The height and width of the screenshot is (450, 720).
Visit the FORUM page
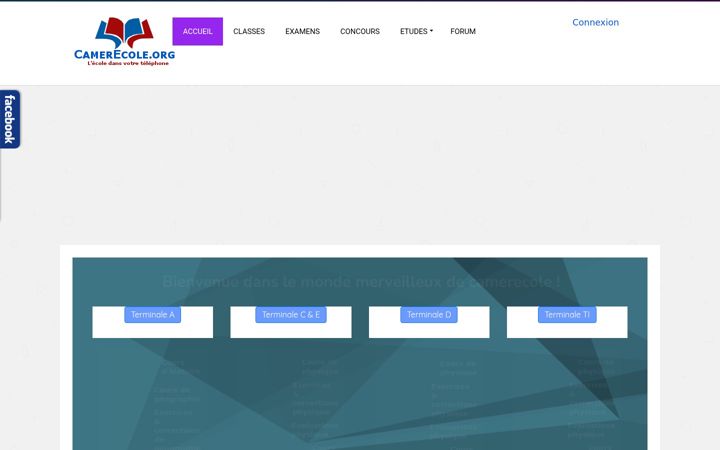(x=463, y=31)
